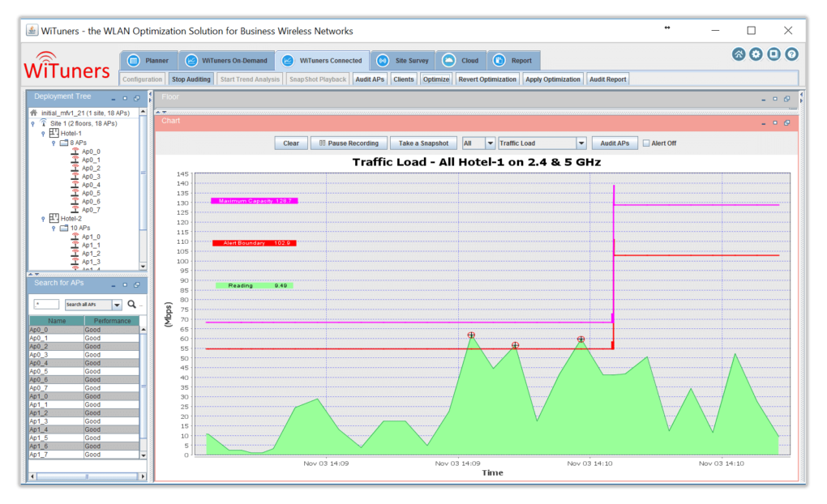This screenshot has width=827, height=504.
Task: Detach the Deployment Tree panel
Action: pyautogui.click(x=136, y=98)
